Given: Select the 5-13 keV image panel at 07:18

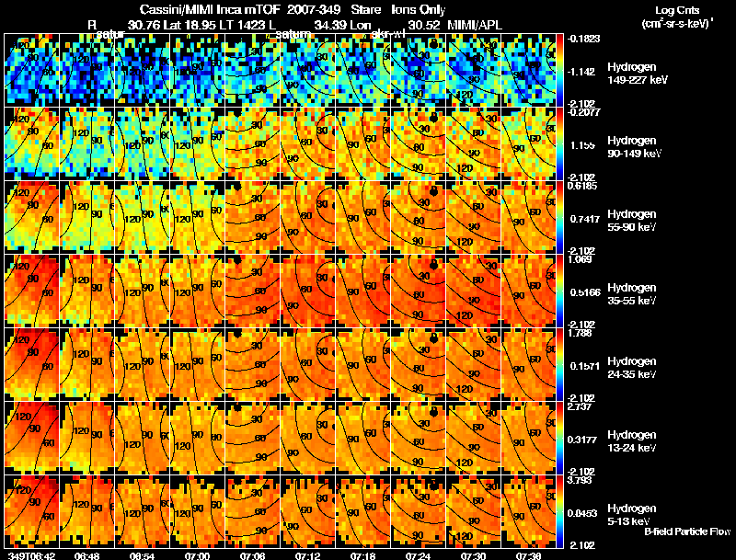Looking at the screenshot, I should tap(363, 511).
